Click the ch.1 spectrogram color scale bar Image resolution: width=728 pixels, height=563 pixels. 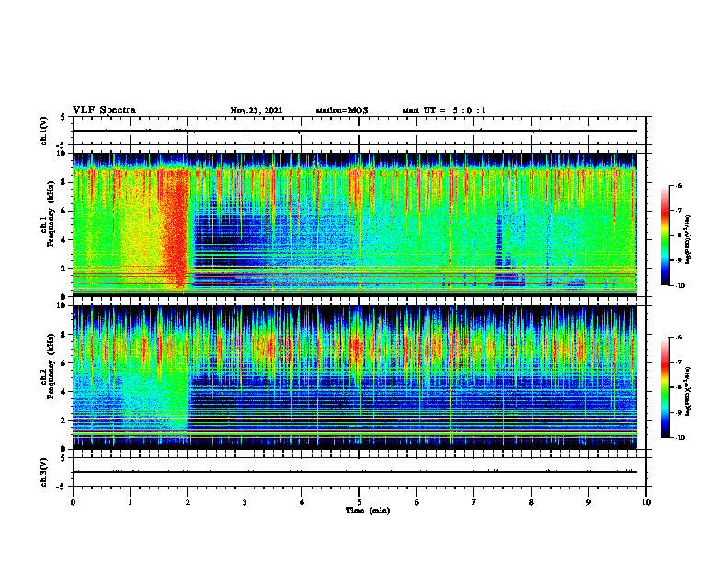pos(665,236)
